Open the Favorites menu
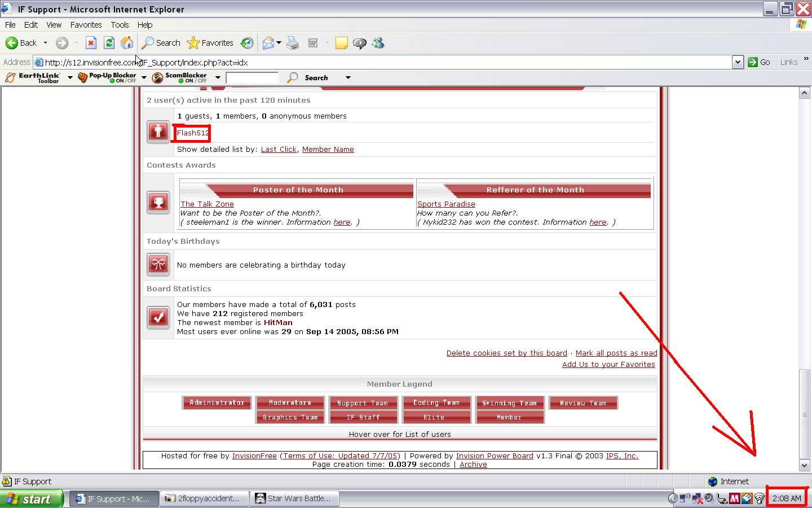The width and height of the screenshot is (812, 508). (x=86, y=25)
